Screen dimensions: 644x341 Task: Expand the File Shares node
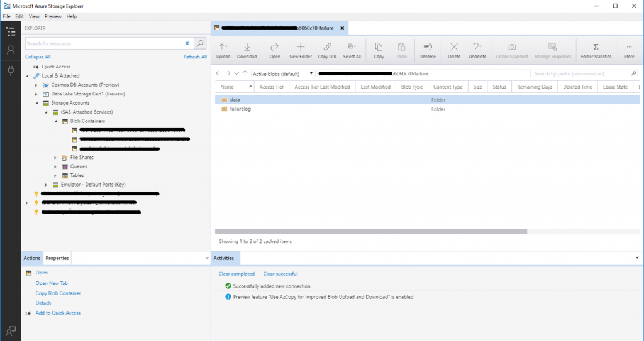click(55, 158)
